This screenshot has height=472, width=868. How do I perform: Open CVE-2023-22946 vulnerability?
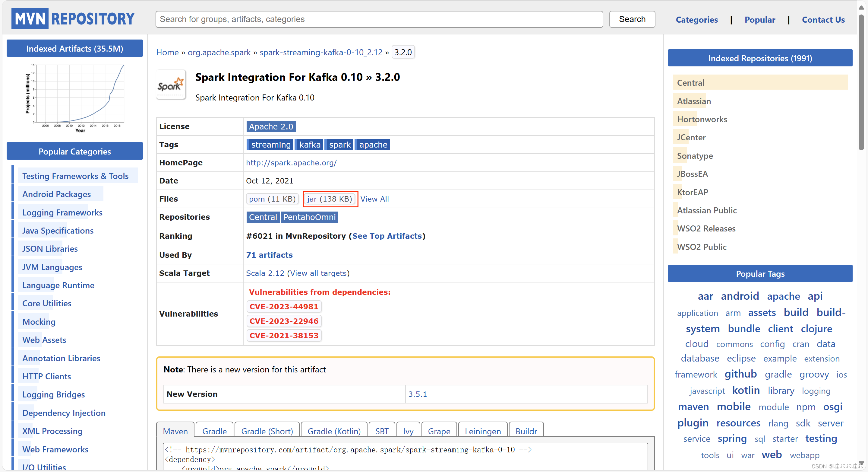tap(284, 321)
